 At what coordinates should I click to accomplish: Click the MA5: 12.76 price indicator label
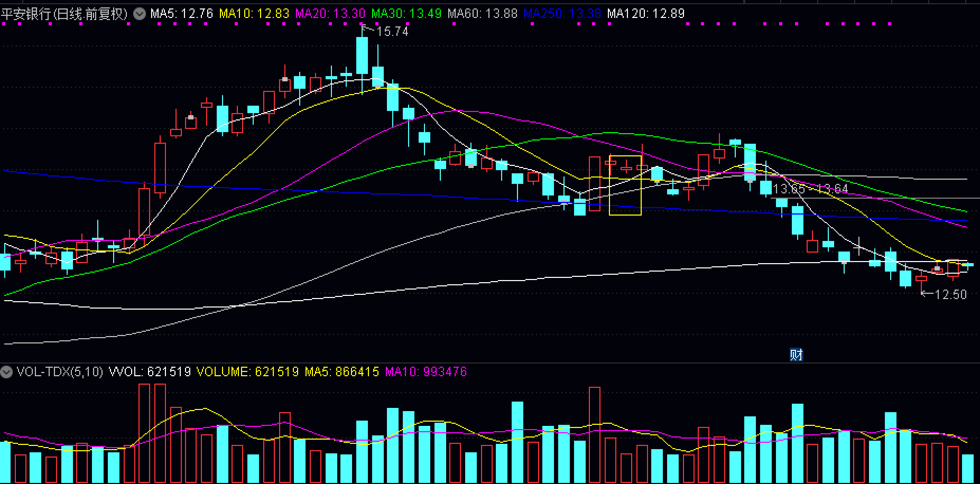point(181,14)
